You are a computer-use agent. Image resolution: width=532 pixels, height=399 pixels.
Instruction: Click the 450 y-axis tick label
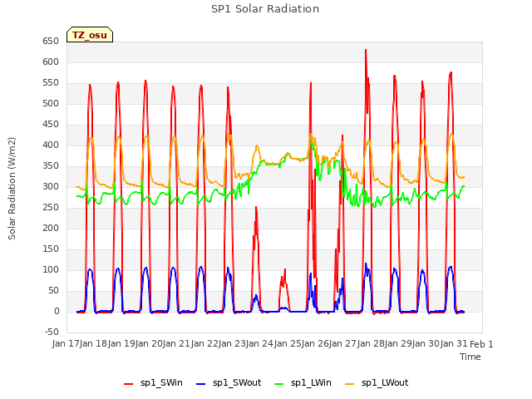pos(51,124)
